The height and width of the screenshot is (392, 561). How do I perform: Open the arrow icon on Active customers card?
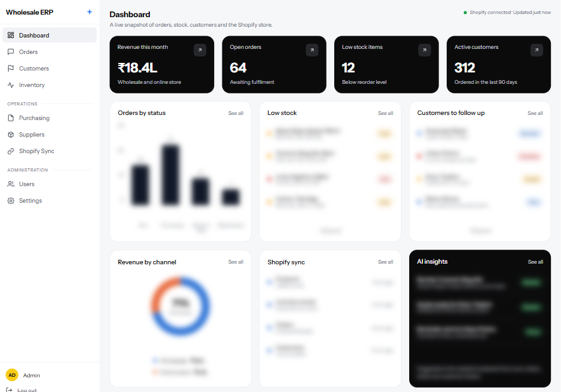537,50
